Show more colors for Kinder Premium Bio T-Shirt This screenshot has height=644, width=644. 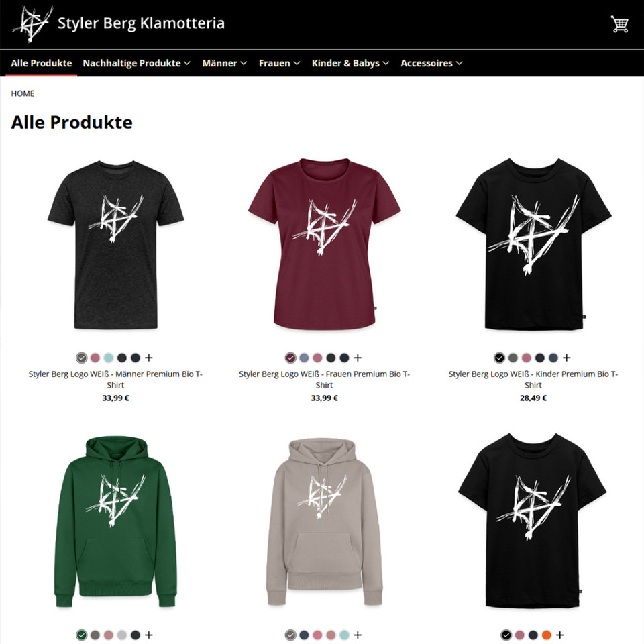567,358
